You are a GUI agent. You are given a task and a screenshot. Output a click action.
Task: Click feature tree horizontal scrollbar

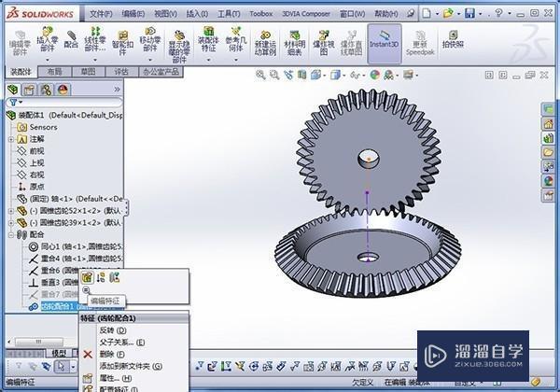[39, 342]
